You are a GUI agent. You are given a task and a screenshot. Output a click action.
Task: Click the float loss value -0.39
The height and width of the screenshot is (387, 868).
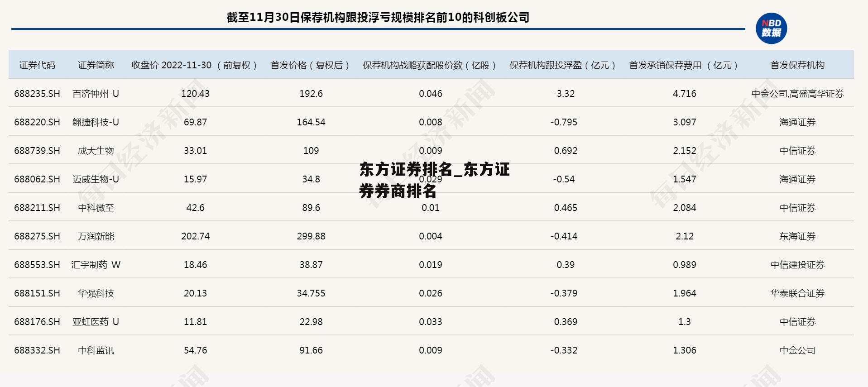564,265
